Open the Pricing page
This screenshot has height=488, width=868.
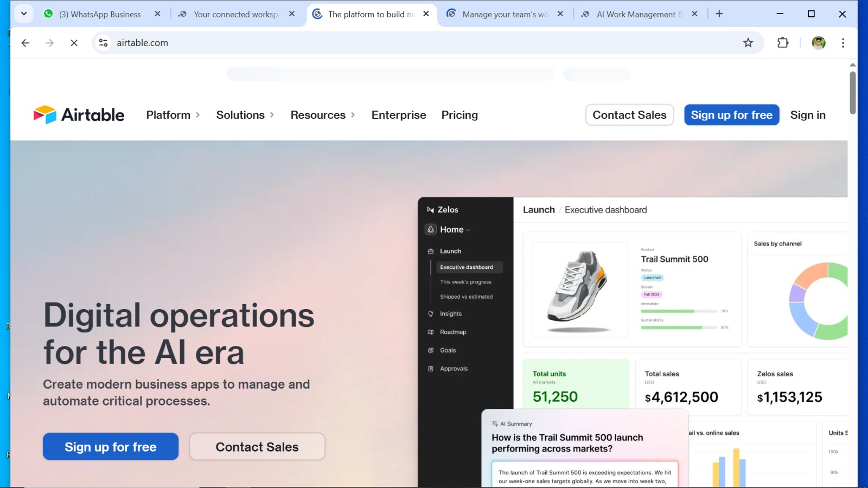(459, 115)
